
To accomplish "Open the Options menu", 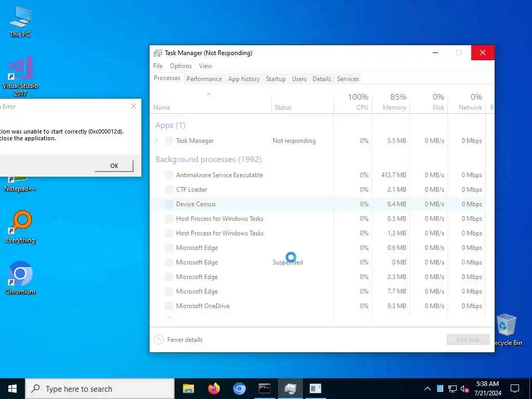I will point(181,66).
